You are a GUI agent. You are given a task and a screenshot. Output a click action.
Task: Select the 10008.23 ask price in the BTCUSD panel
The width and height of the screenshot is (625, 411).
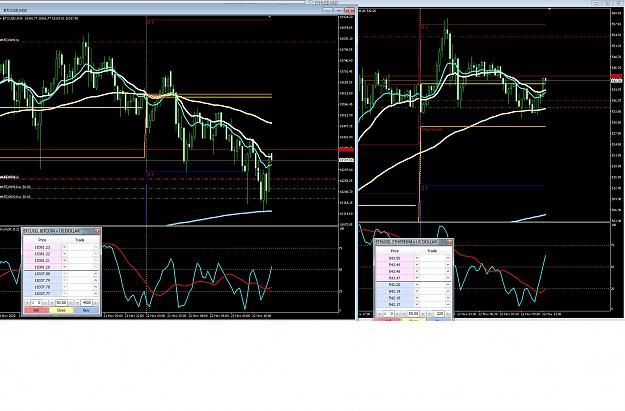(x=43, y=247)
